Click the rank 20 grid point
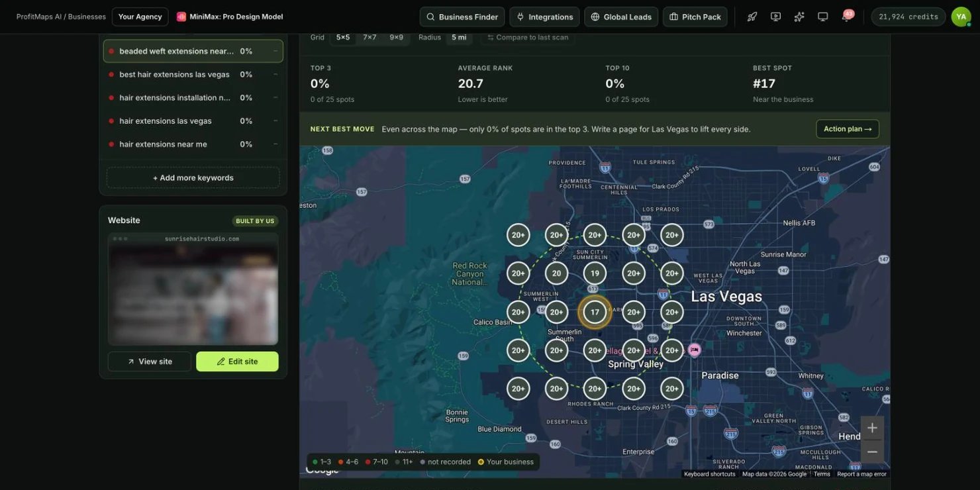 click(556, 273)
